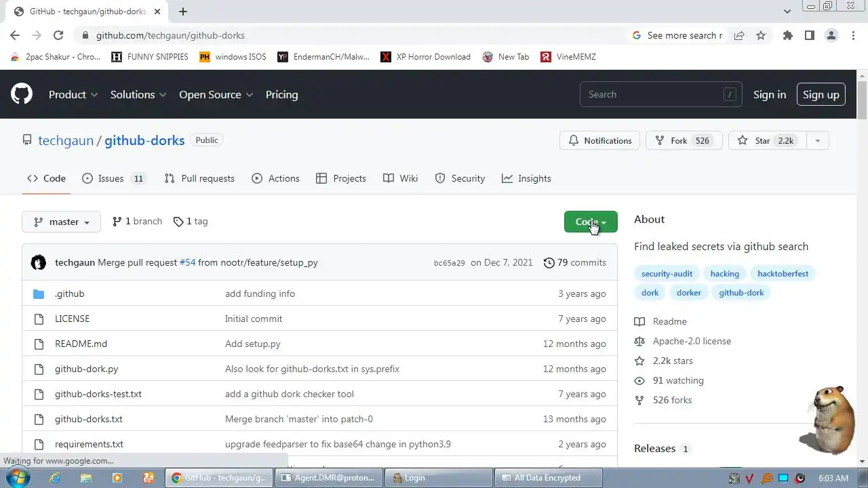The image size is (868, 488).
Task: Click the github-dork topic tag
Action: 741,293
